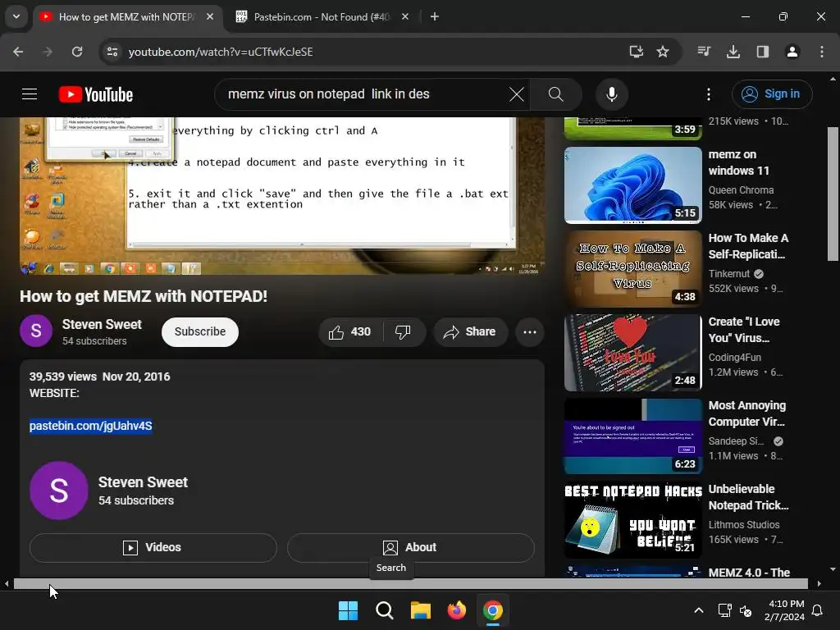The image size is (840, 630).
Task: Open the YouTube guide hamburger menu
Action: (x=30, y=94)
